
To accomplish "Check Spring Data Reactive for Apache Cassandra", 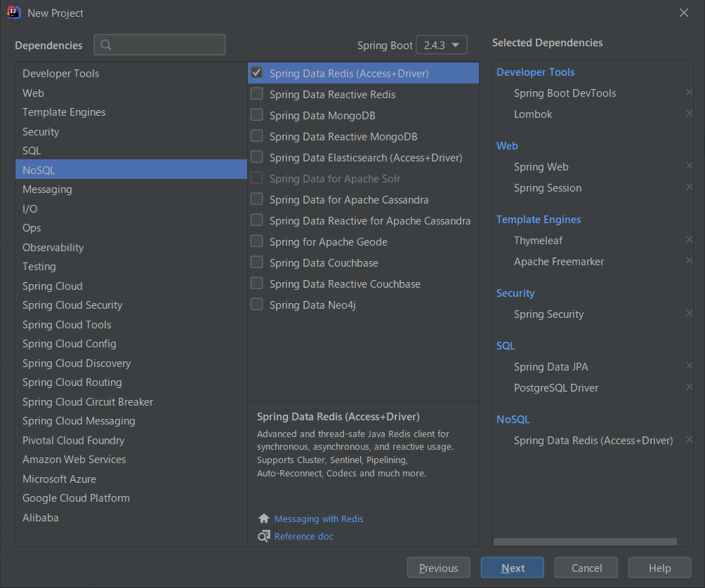I will (x=257, y=220).
